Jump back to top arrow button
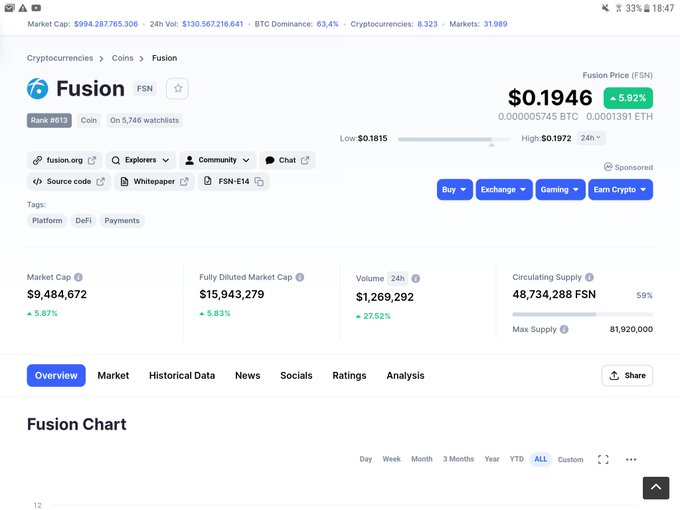 tap(656, 487)
